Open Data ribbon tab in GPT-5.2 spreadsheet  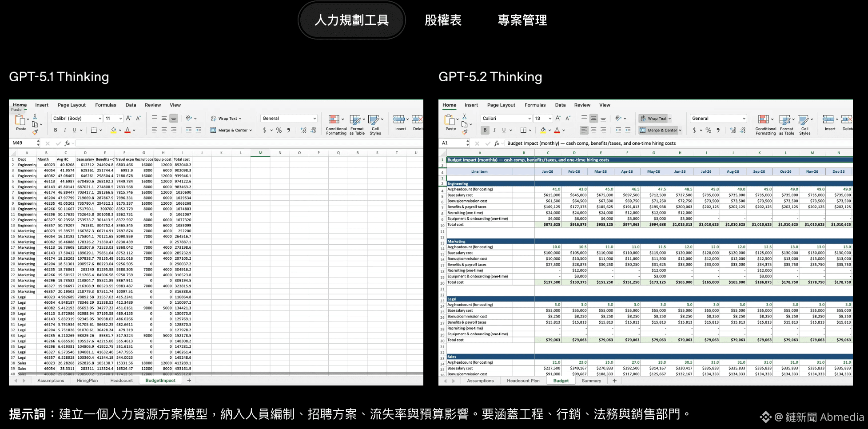pyautogui.click(x=560, y=105)
